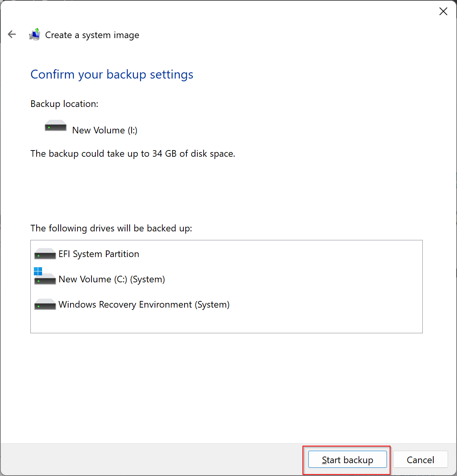
Task: Click the 'New Volume (I:)' backup location text
Action: click(105, 130)
